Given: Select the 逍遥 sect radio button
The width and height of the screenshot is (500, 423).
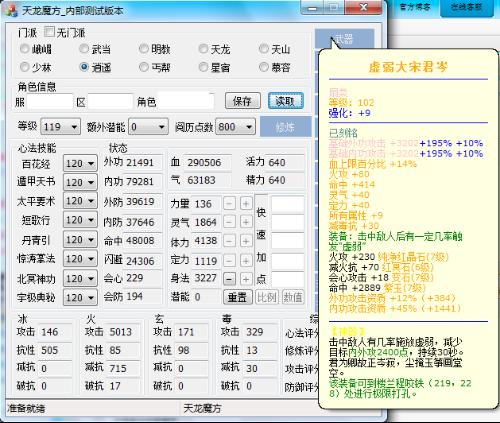Looking at the screenshot, I should point(84,67).
